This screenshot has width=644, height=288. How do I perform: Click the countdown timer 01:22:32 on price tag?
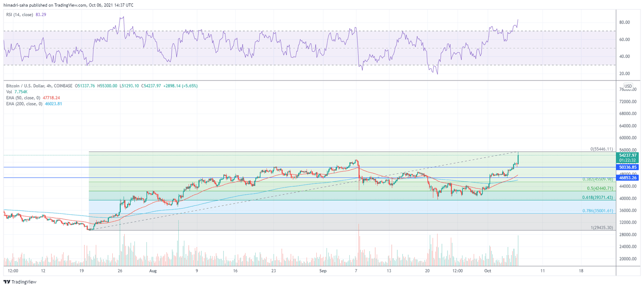point(628,160)
